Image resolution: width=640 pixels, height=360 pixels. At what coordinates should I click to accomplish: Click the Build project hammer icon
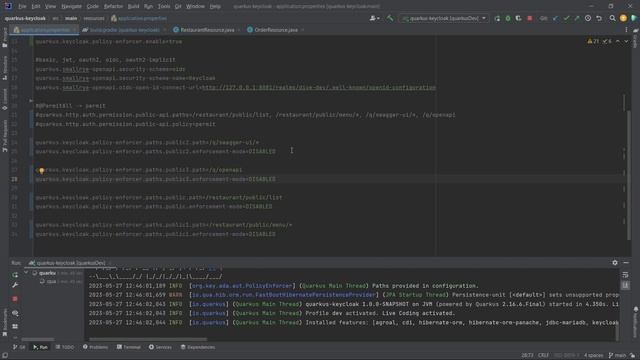(x=390, y=18)
